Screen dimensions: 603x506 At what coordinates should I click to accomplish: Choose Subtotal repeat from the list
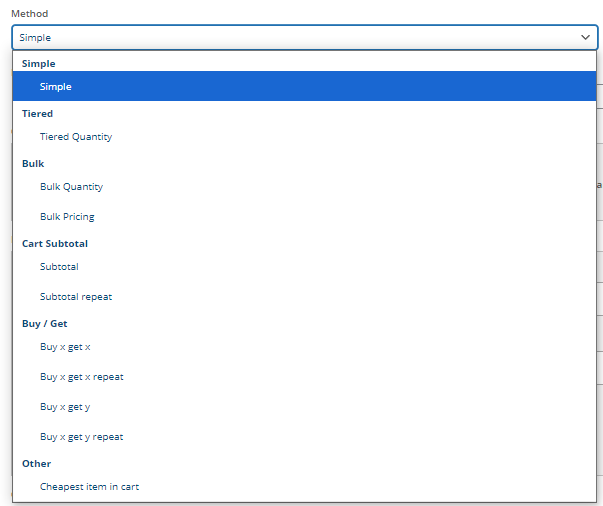pos(305,296)
